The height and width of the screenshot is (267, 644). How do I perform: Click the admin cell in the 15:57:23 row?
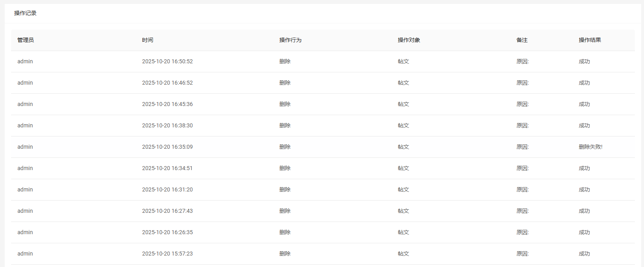[x=25, y=254]
